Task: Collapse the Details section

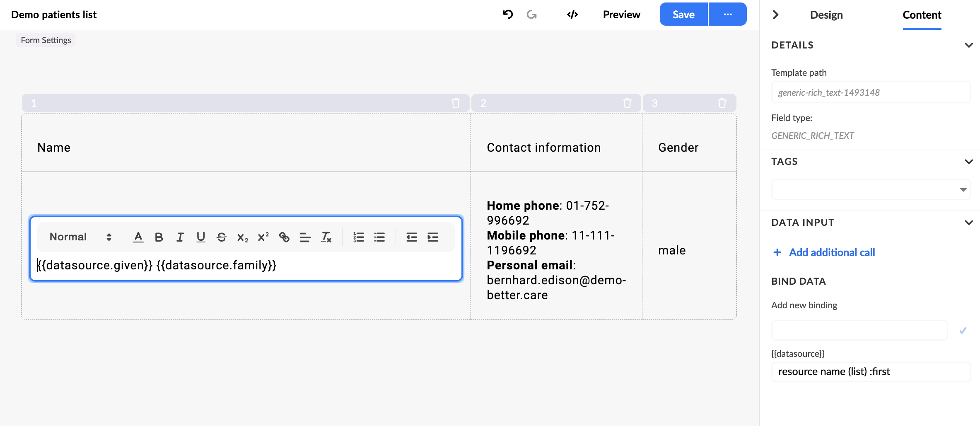Action: pyautogui.click(x=969, y=45)
